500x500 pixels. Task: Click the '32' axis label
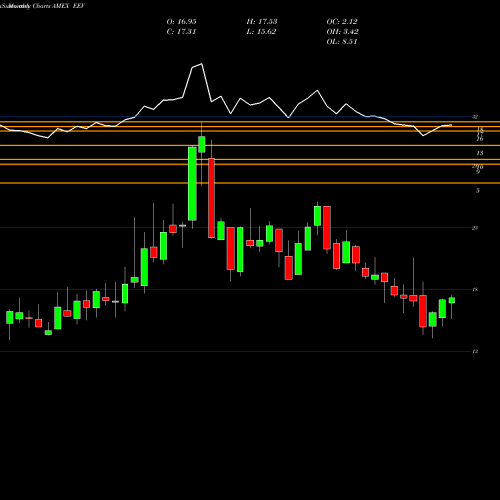475,117
